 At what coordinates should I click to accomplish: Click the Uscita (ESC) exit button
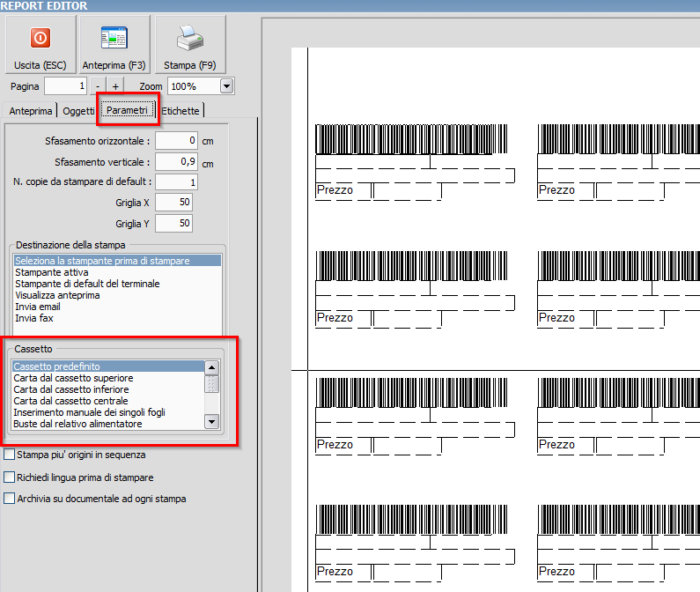click(x=41, y=44)
